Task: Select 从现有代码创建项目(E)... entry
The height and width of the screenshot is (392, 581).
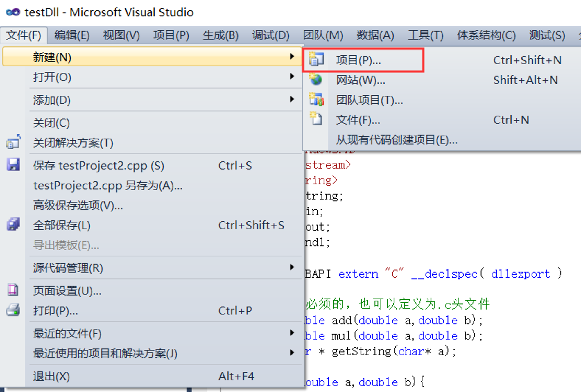Action: (x=397, y=140)
